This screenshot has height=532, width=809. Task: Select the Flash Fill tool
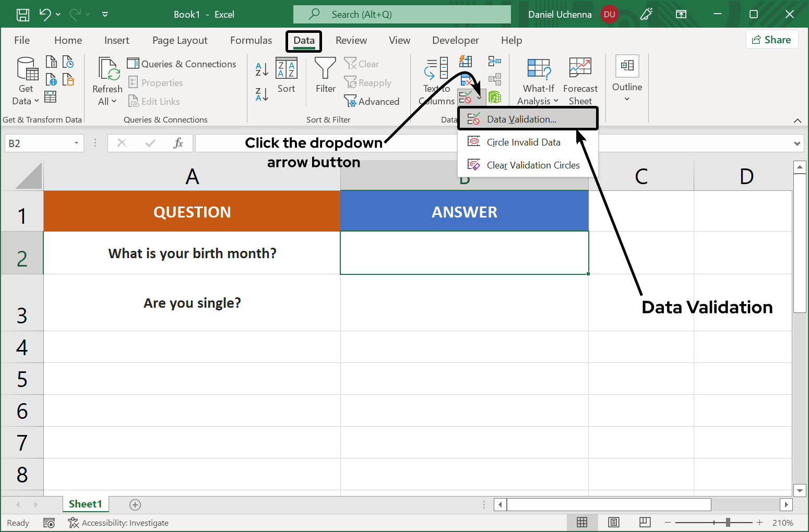[x=465, y=62]
